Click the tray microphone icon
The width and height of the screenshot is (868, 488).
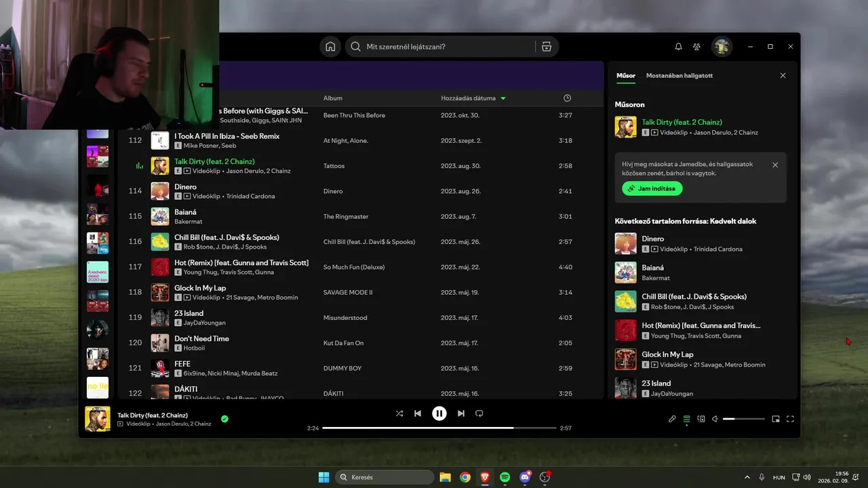[762, 477]
